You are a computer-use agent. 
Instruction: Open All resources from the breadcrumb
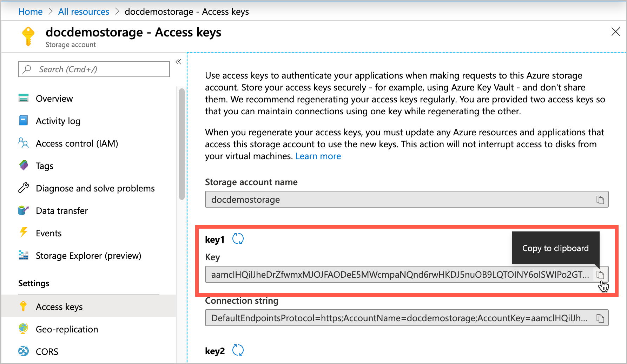pos(83,11)
